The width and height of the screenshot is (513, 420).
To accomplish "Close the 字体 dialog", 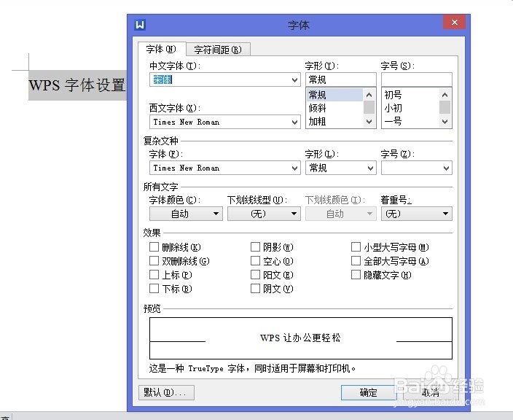I will point(455,23).
